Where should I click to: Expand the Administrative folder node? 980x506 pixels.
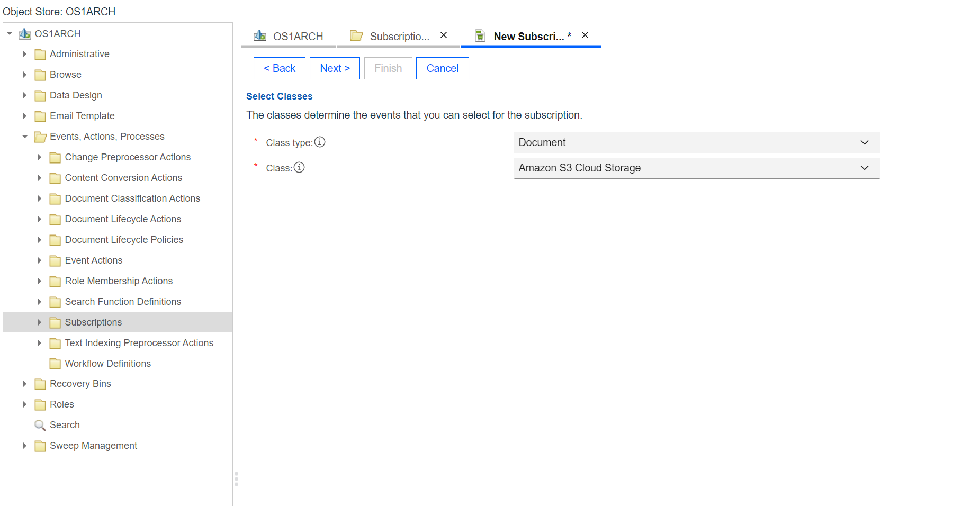pos(24,54)
